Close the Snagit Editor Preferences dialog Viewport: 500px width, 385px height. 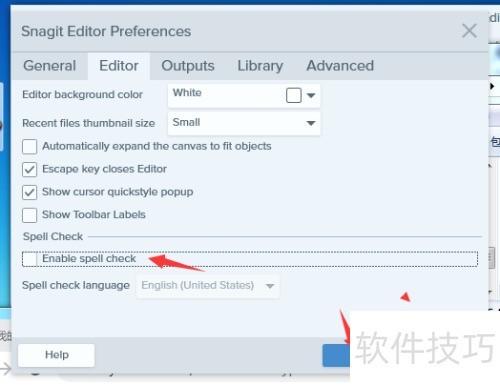tap(469, 31)
